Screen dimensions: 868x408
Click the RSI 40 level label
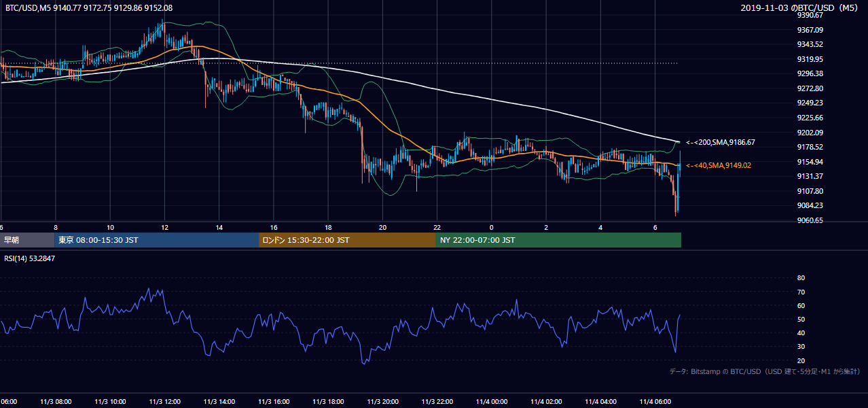[801, 333]
